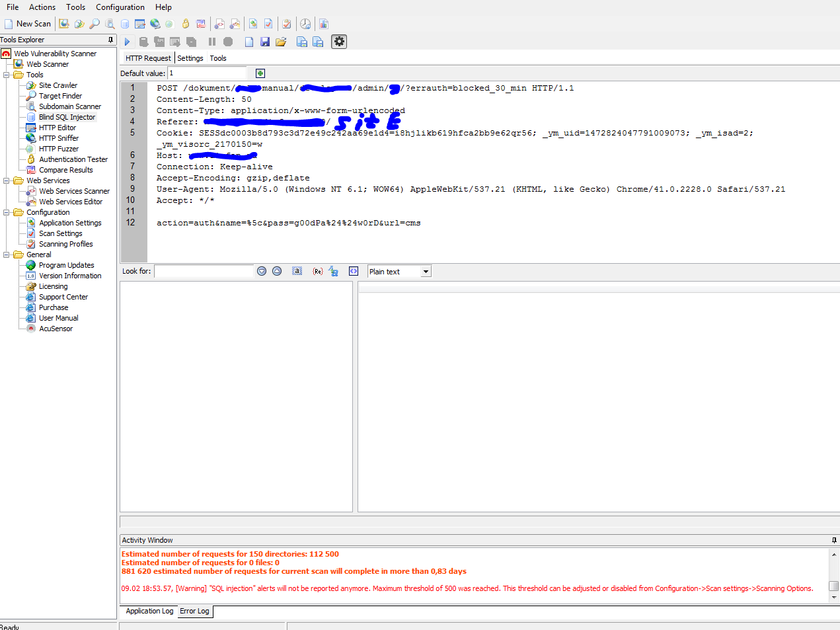
Task: Select Authentication Tester in the tree
Action: tap(73, 159)
